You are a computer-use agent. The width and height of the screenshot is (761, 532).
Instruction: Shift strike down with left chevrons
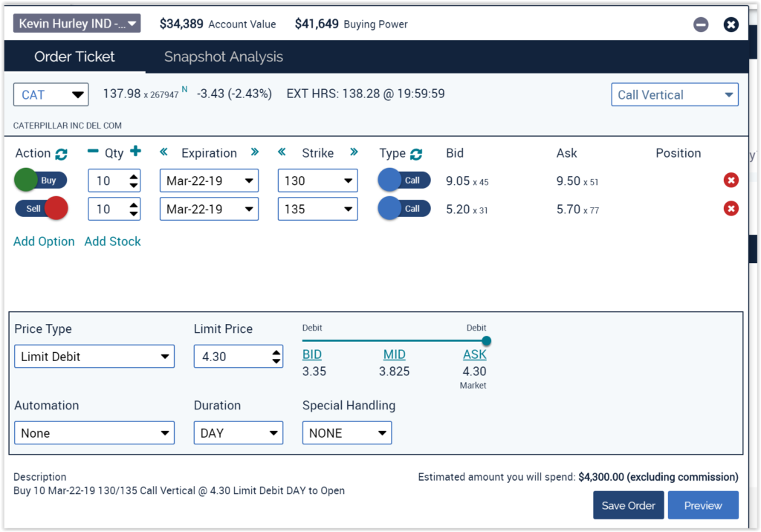tap(282, 152)
